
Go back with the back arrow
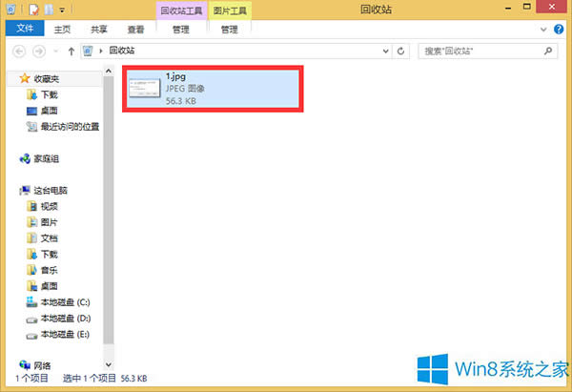tap(19, 52)
